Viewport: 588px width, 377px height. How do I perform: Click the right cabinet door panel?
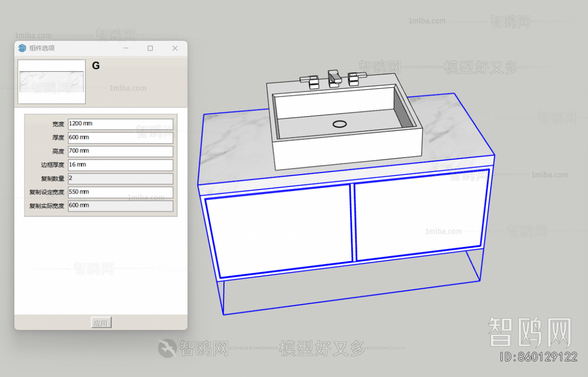point(419,217)
